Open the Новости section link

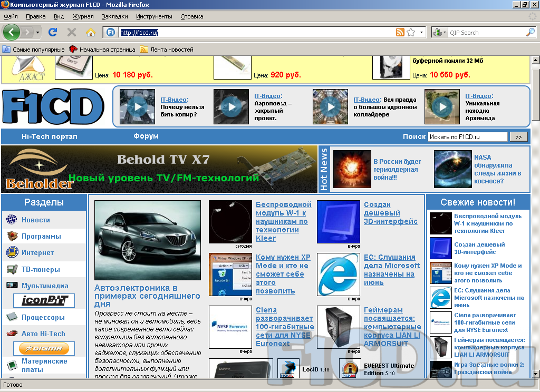coord(36,220)
